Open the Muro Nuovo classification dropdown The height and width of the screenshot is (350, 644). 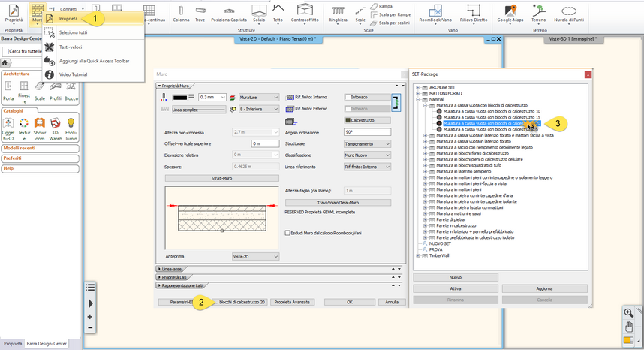(367, 155)
